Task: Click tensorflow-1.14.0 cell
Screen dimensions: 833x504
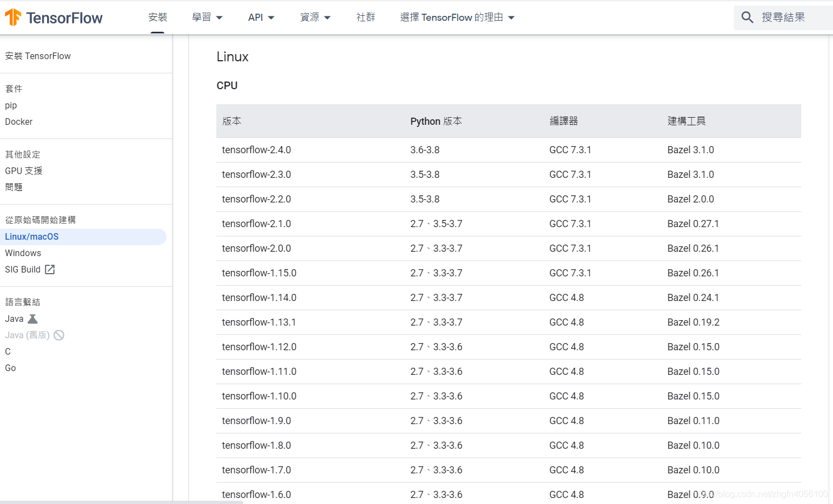Action: click(259, 298)
